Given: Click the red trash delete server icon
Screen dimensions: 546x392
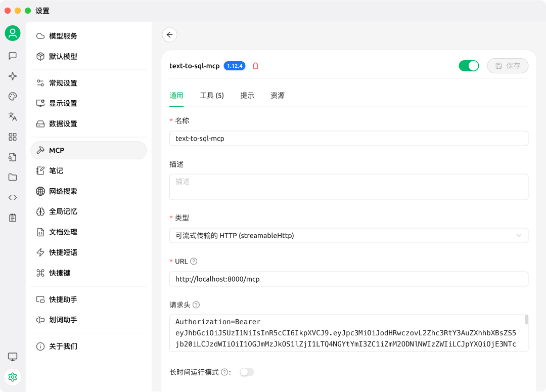Looking at the screenshot, I should point(255,66).
